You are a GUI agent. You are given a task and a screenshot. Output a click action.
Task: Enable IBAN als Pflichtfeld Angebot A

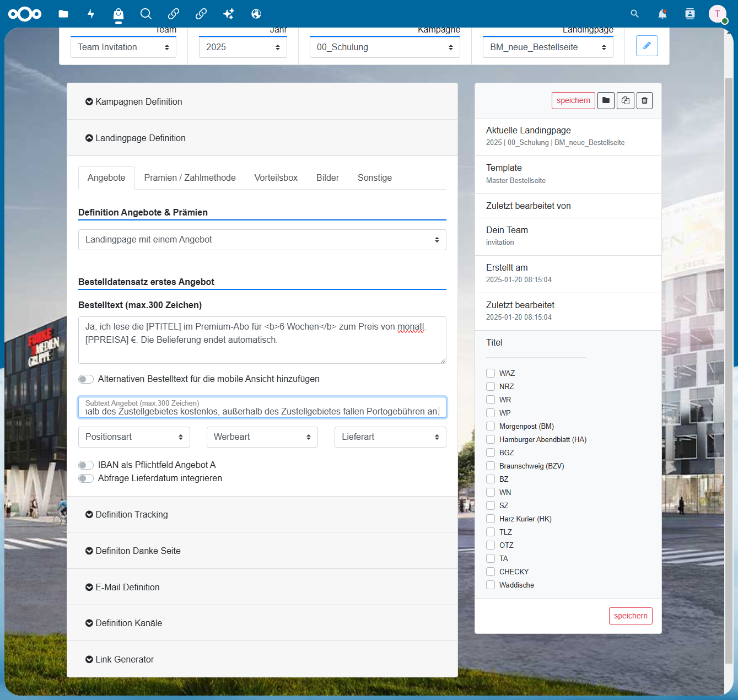point(86,465)
